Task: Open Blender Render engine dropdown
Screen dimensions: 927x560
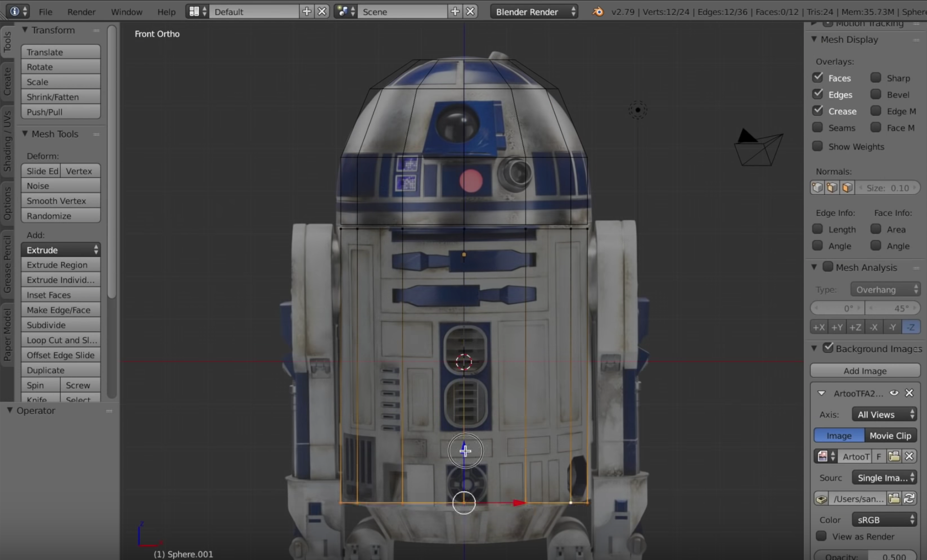Action: (534, 11)
